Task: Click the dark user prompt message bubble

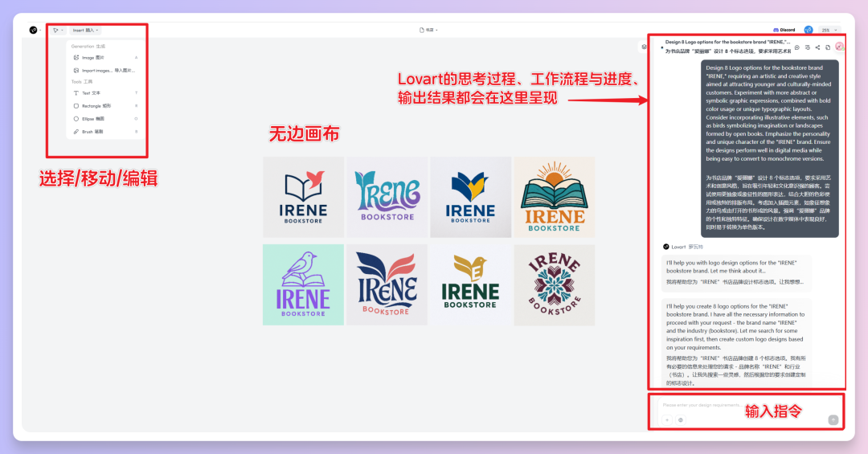Action: pos(769,149)
